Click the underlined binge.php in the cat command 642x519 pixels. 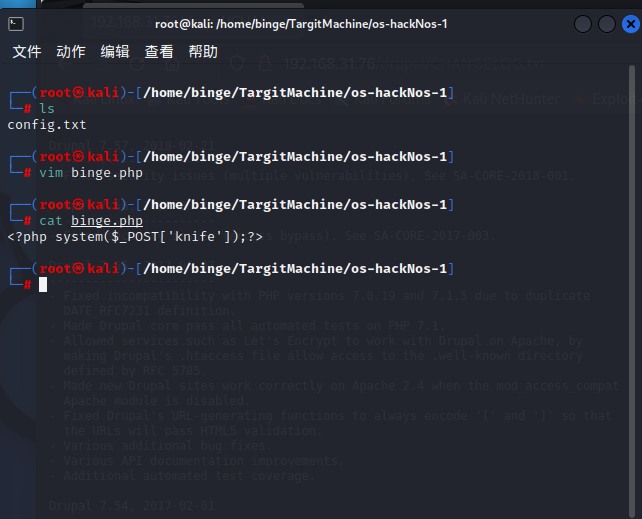[x=107, y=221]
